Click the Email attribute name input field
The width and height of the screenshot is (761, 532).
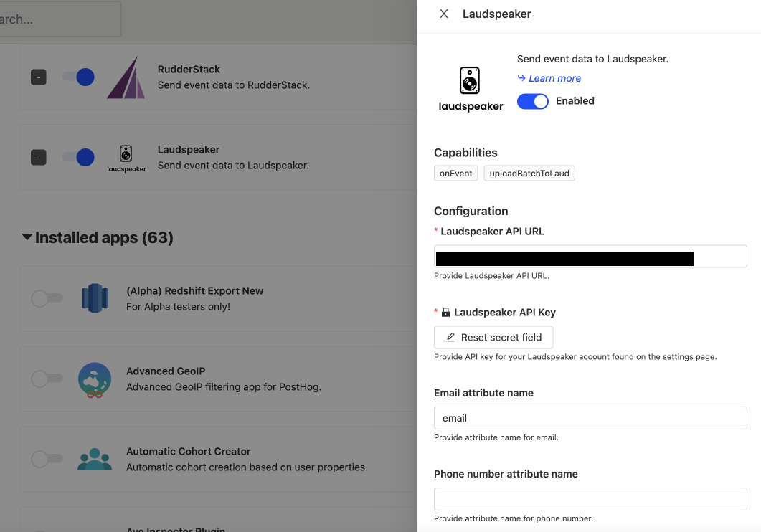590,418
